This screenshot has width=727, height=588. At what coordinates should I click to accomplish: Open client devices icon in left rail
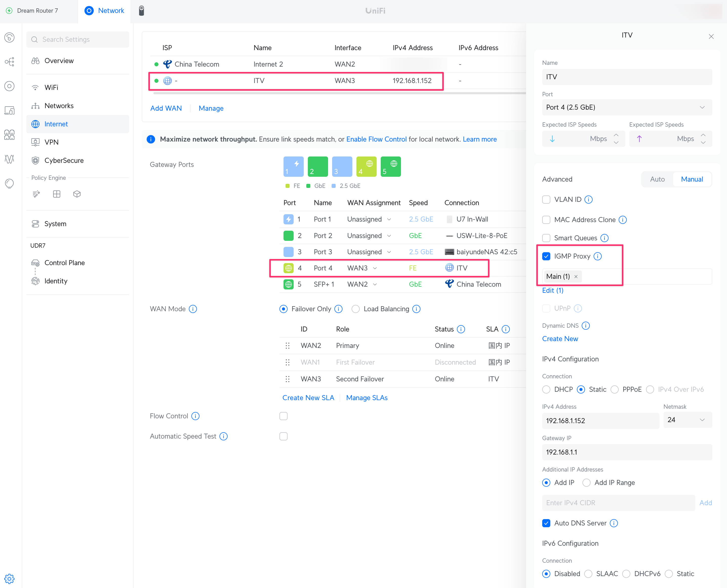9,110
